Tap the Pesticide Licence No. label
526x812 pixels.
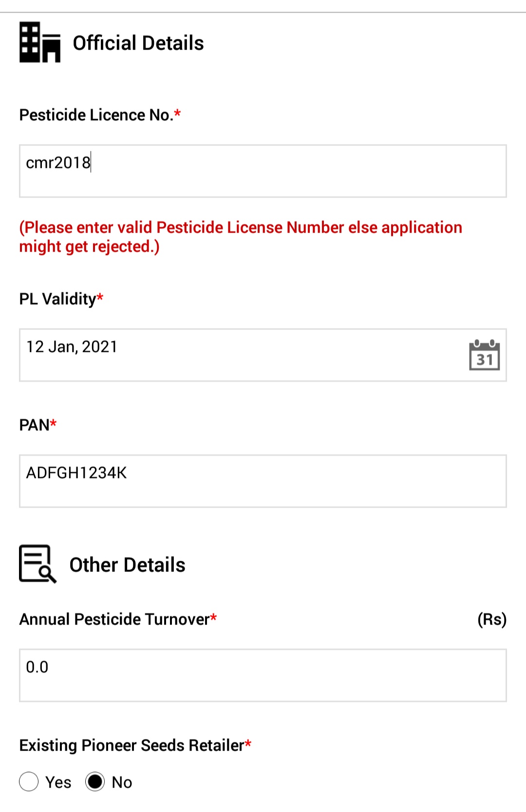coord(100,115)
